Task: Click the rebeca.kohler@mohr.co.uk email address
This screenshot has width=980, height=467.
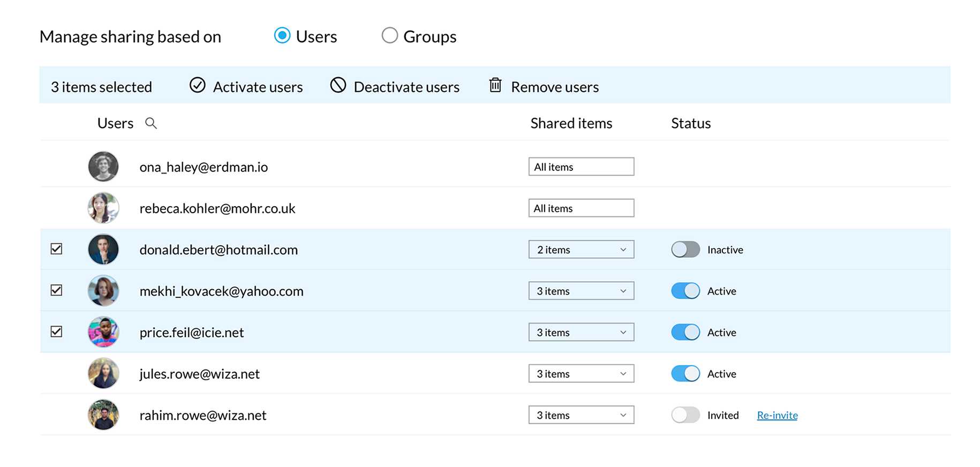Action: (217, 208)
